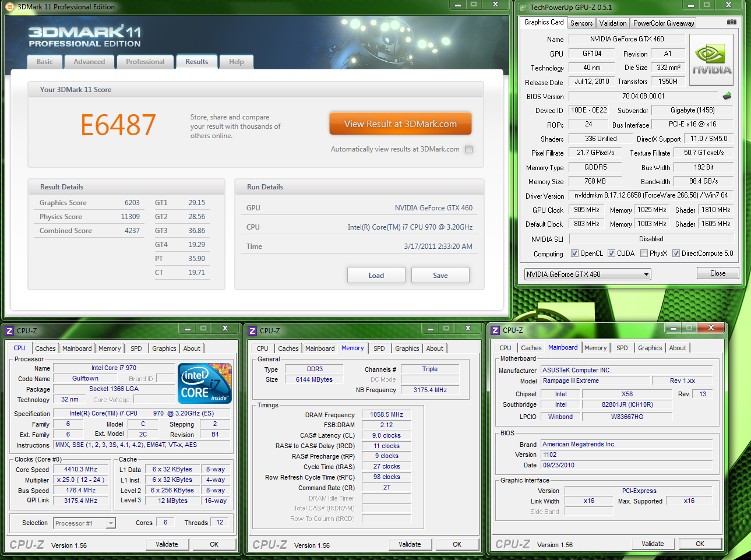Click the Memory Size value 768 MB in GPU-Z

[595, 181]
